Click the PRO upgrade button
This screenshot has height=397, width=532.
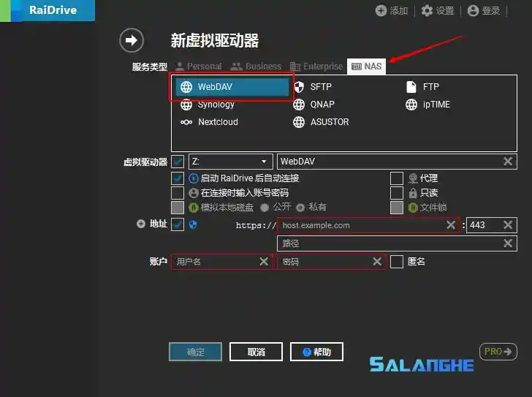[x=498, y=352]
